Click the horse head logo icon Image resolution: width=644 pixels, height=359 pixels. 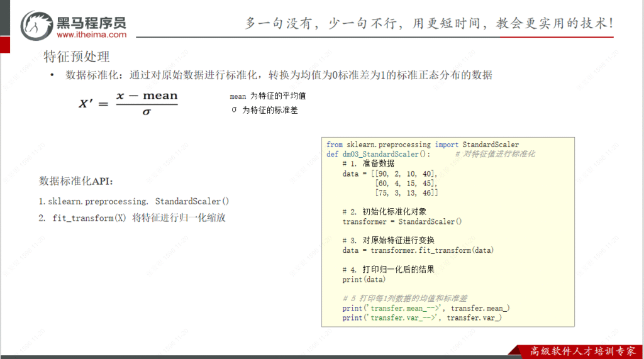[x=37, y=24]
